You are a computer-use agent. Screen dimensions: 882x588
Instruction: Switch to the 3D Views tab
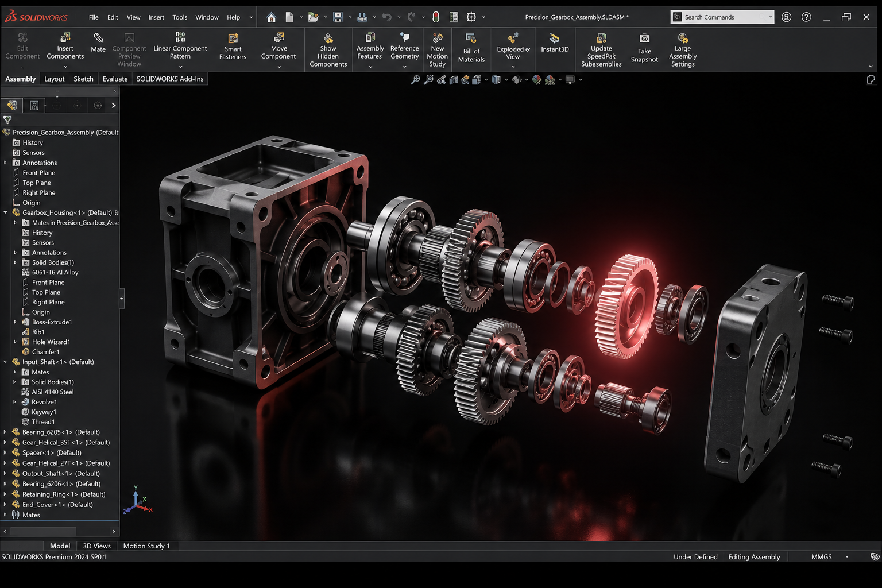coord(96,546)
